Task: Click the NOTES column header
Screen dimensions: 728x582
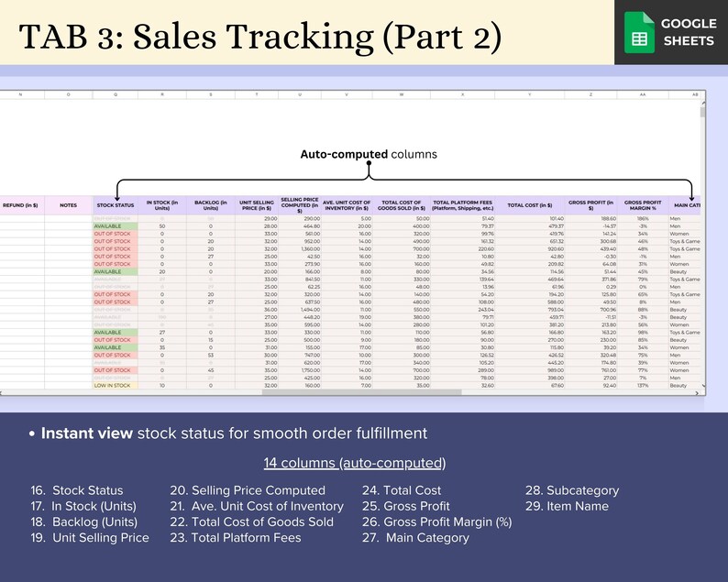Action: (x=68, y=205)
